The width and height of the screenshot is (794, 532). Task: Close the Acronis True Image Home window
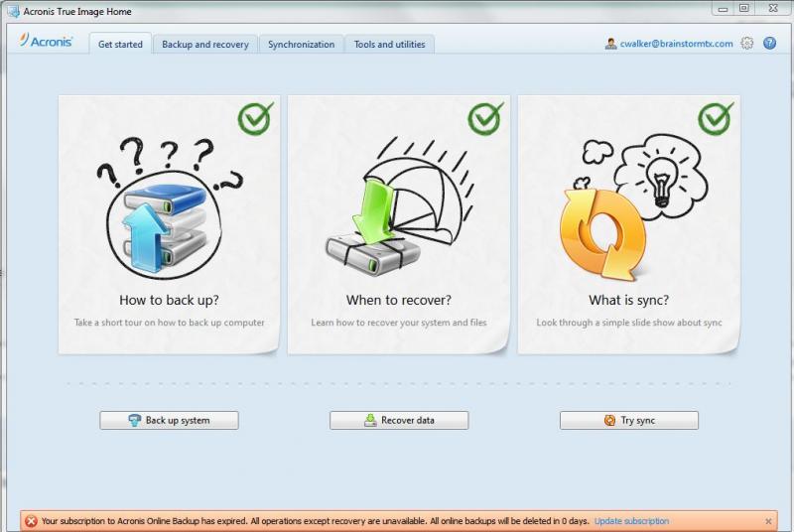point(773,8)
